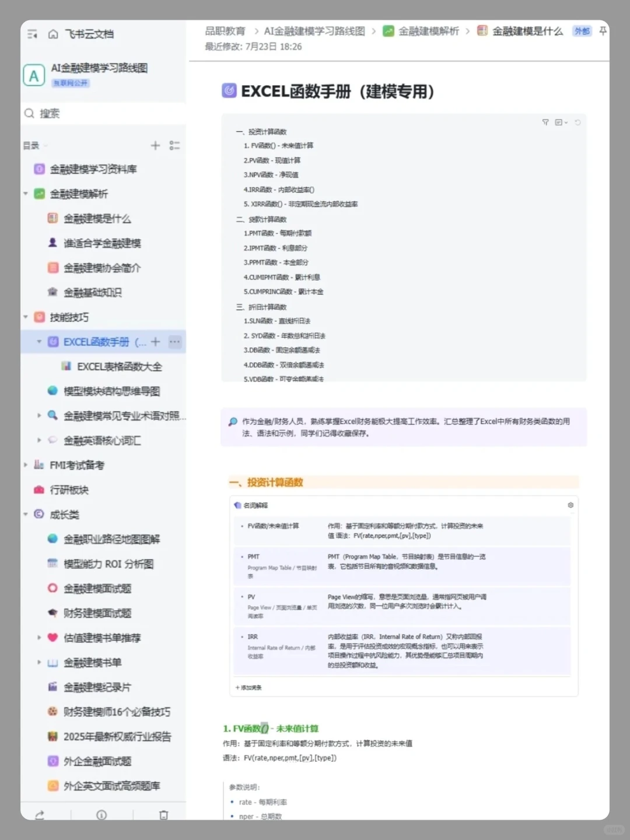Collapse the 金融建模解析 section

(26, 194)
